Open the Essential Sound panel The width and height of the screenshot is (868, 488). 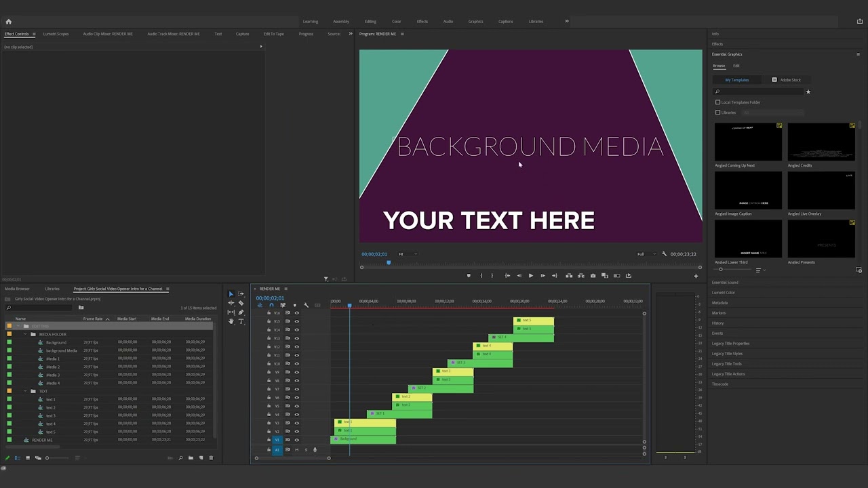[x=725, y=283]
